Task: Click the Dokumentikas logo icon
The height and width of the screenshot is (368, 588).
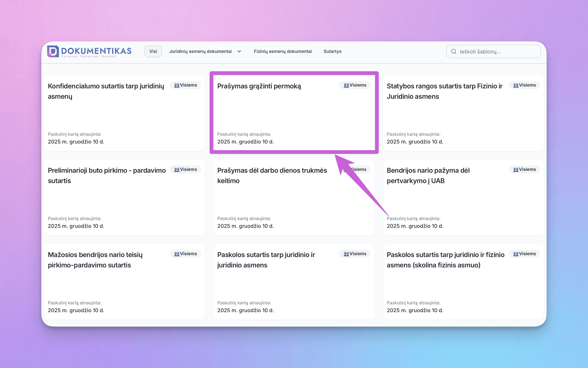Action: [53, 51]
